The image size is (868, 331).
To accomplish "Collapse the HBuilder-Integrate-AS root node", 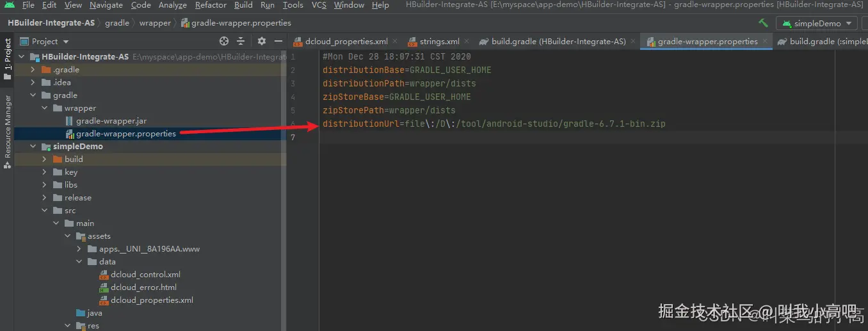I will tap(21, 57).
